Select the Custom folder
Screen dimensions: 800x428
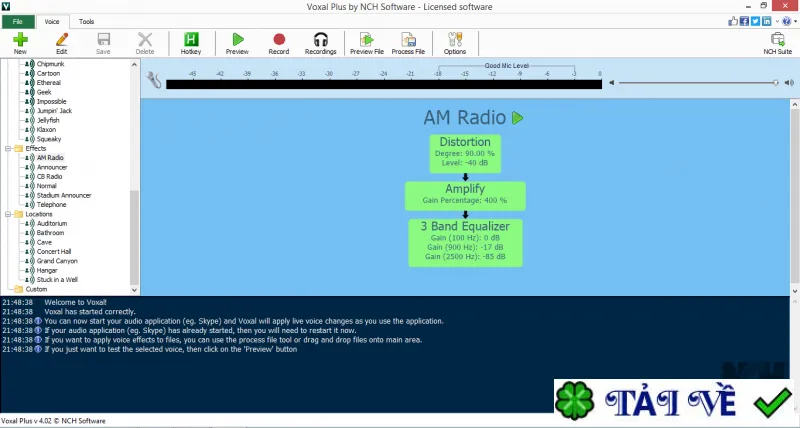click(x=36, y=289)
